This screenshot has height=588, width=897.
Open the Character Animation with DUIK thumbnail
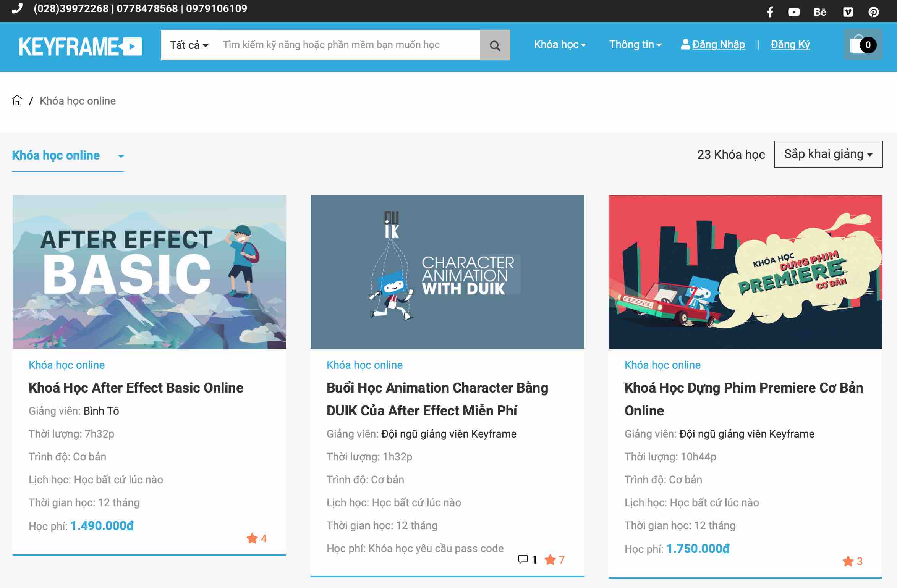(x=447, y=272)
